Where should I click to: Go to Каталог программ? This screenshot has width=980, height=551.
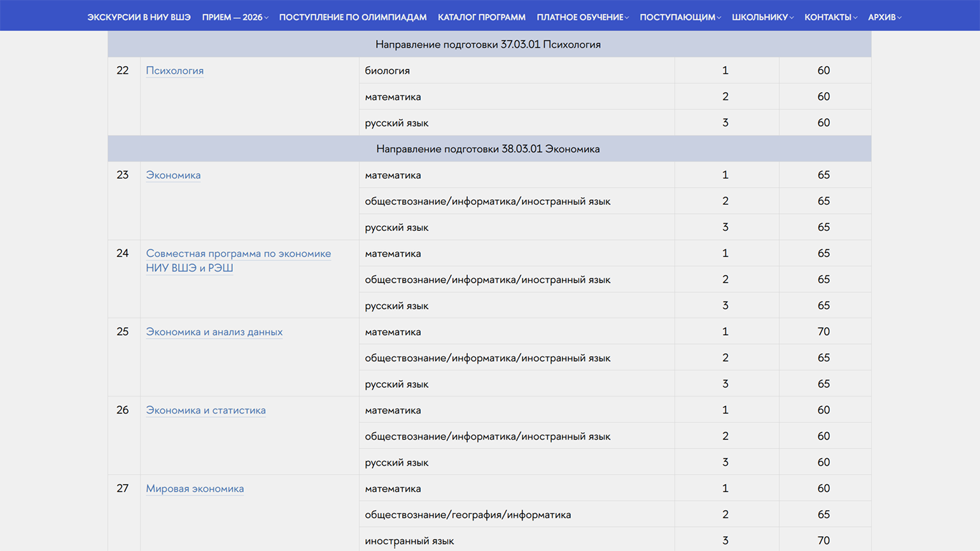tap(481, 17)
